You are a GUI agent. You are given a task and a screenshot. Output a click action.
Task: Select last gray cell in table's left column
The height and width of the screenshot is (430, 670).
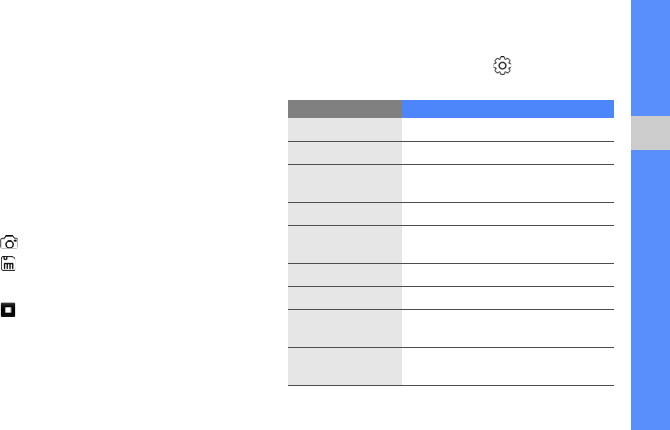click(x=344, y=365)
